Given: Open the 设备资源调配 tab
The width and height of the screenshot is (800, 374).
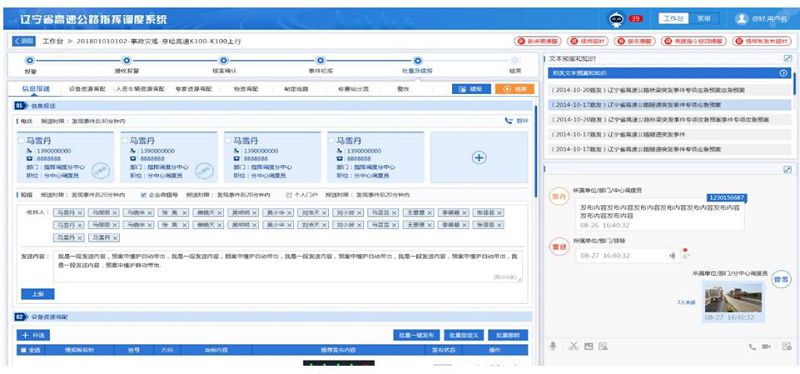Looking at the screenshot, I should tap(87, 89).
